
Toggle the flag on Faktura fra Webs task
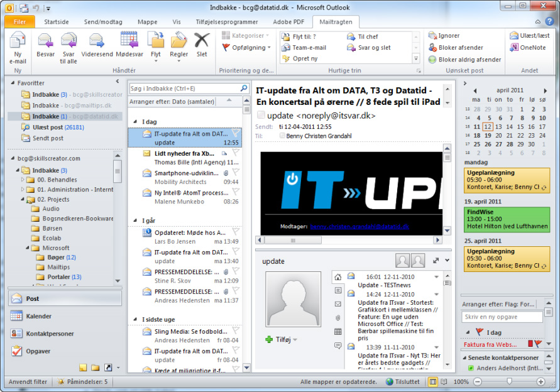click(537, 344)
